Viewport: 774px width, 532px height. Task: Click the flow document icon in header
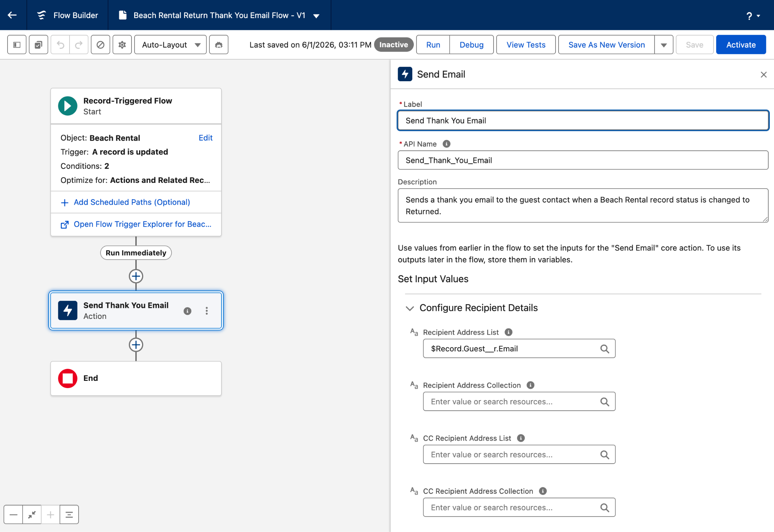pyautogui.click(x=122, y=15)
